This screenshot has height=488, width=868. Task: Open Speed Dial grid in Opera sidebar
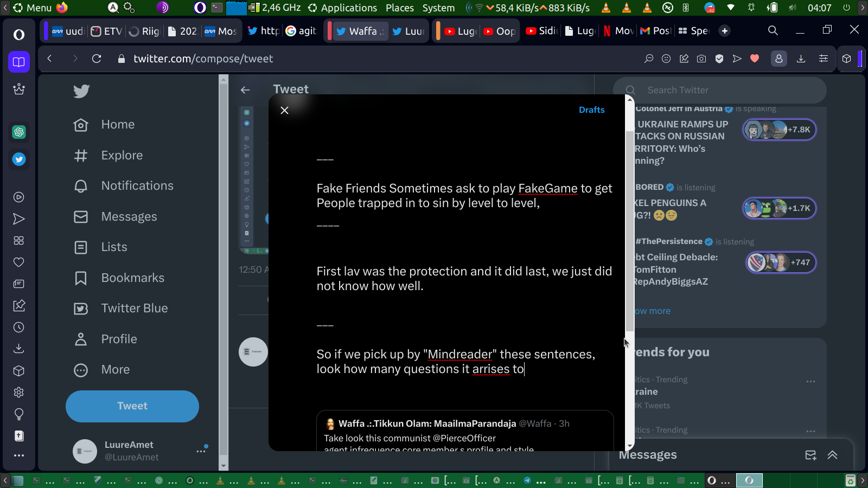click(19, 241)
